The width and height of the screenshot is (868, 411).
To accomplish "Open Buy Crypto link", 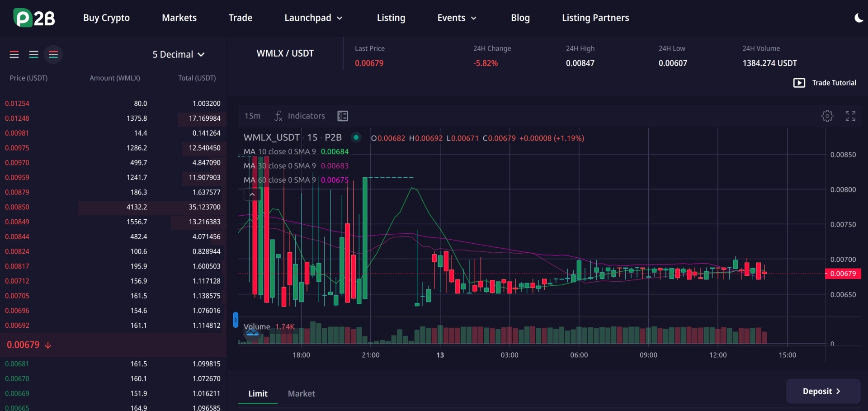I will [x=106, y=18].
